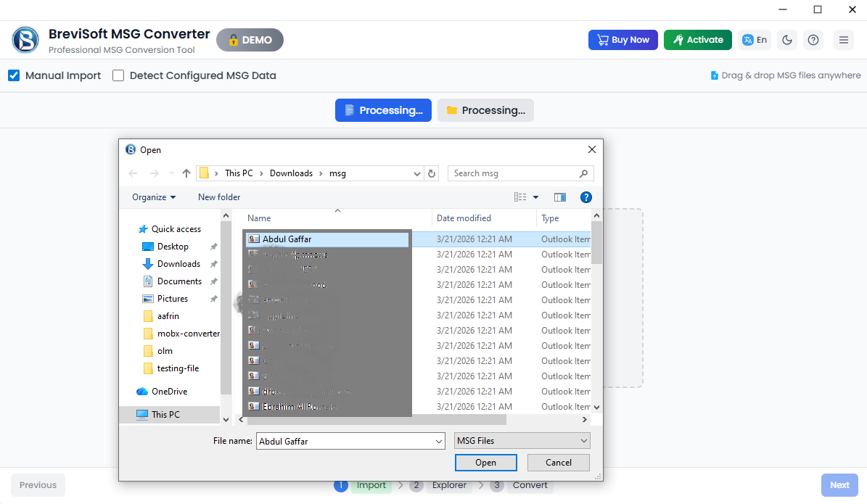Click horizontal scrollbar of file list
This screenshot has height=504, width=867.
pyautogui.click(x=377, y=420)
